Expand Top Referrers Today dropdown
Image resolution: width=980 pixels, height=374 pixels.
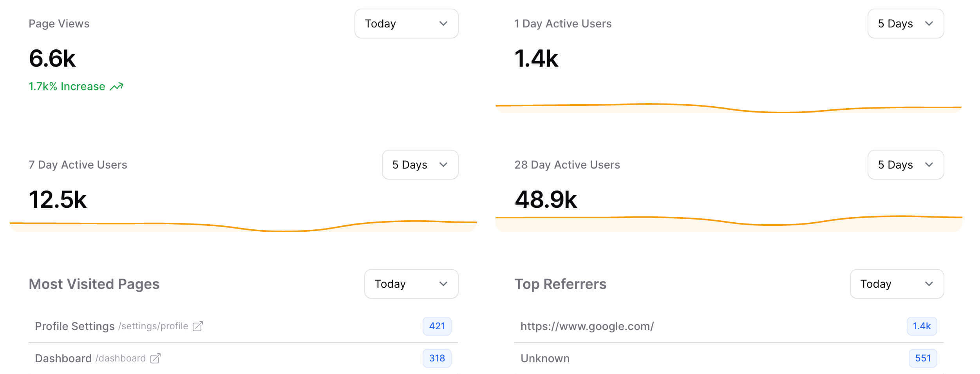coord(897,284)
